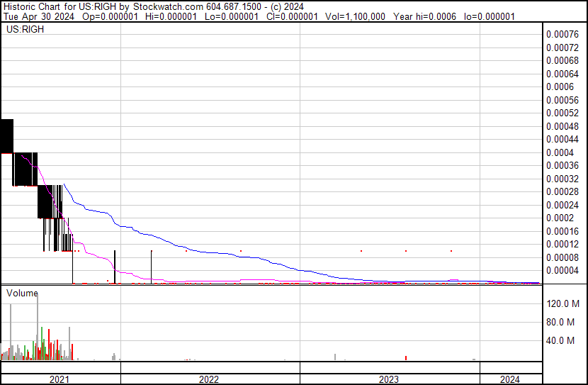Select the 2024 year label on timeline

click(x=510, y=379)
